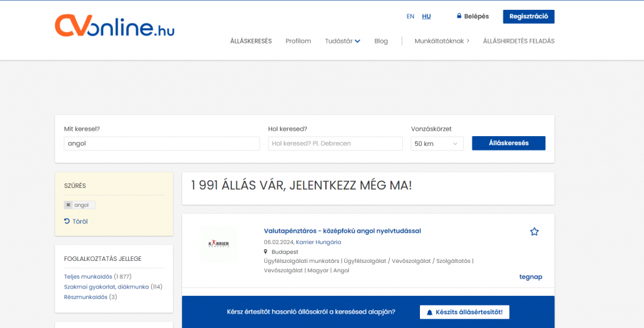The image size is (644, 328).
Task: Click the Belépés login link
Action: click(472, 16)
